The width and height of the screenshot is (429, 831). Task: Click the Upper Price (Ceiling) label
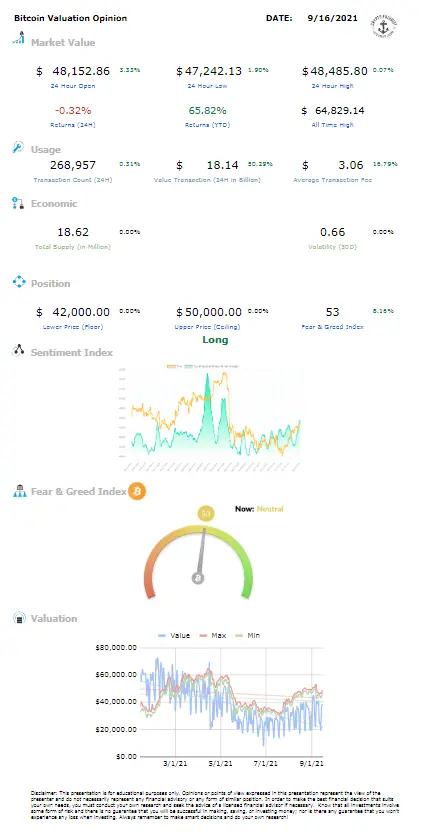click(x=207, y=326)
